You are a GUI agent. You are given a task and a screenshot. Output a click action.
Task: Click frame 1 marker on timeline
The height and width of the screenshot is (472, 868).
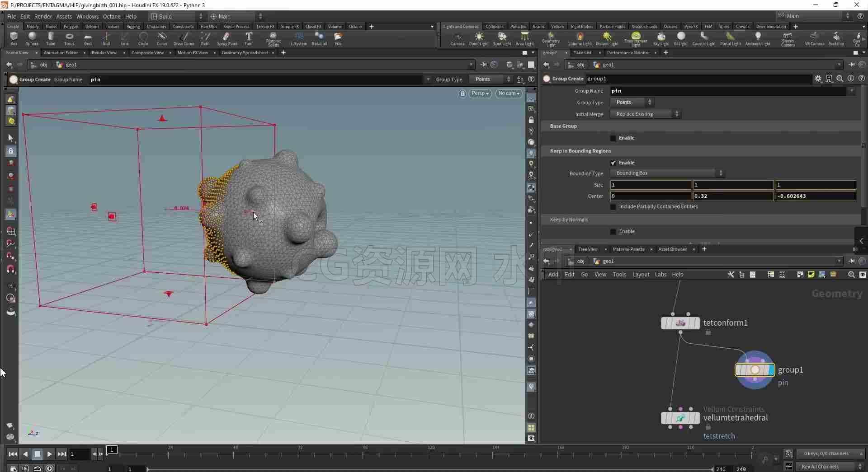pyautogui.click(x=112, y=449)
